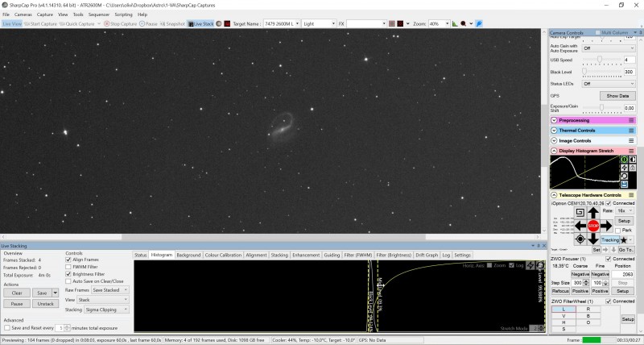Save the display histogram stretch settings
The image size is (644, 345).
coord(625,185)
